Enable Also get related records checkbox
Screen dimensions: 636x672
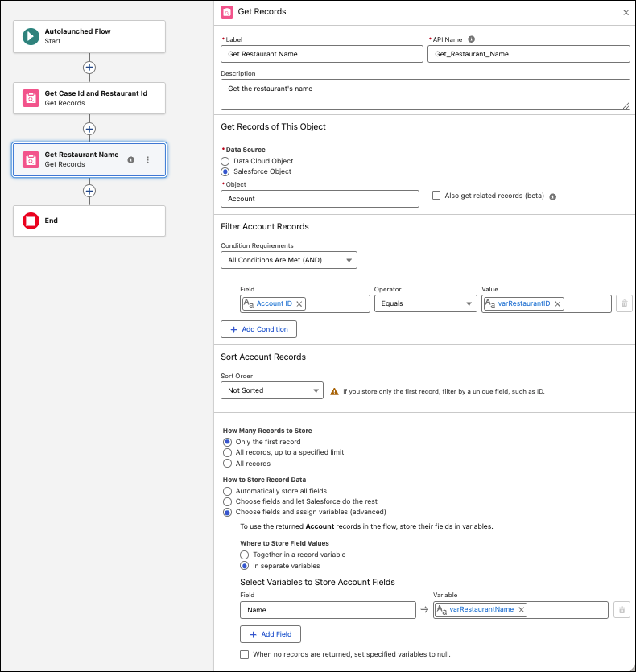pos(436,196)
